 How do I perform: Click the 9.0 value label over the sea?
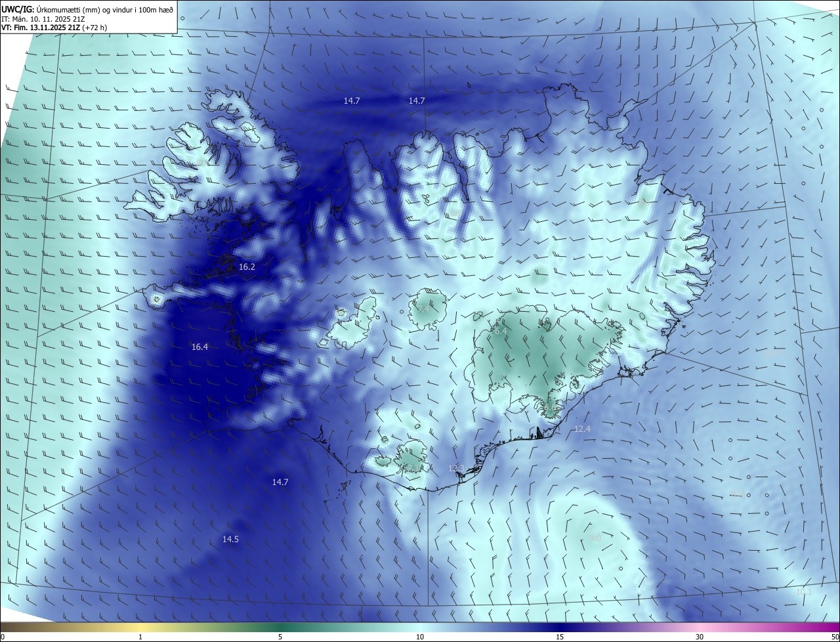pyautogui.click(x=595, y=538)
